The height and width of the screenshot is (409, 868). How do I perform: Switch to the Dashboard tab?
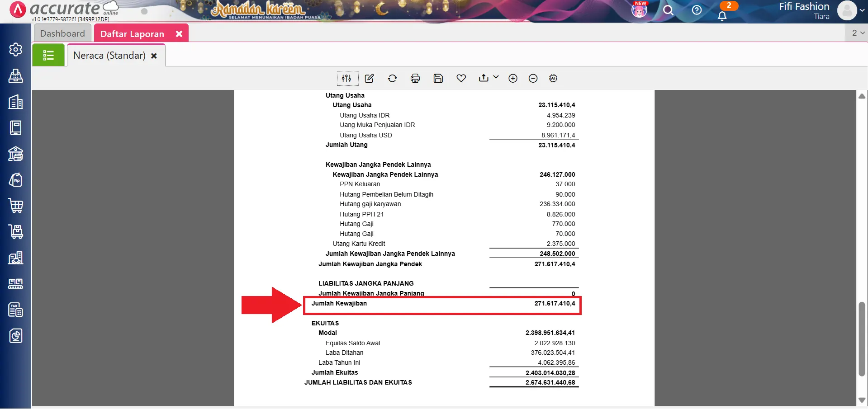(x=62, y=33)
